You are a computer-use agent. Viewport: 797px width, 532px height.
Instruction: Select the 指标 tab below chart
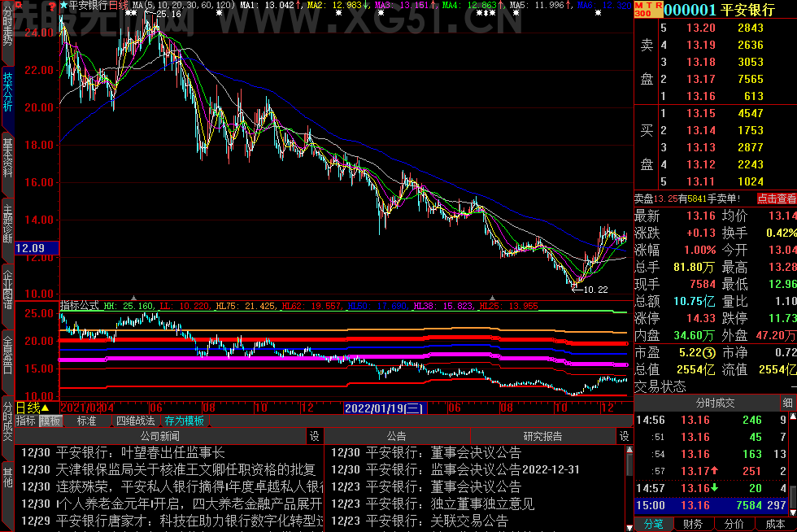[26, 421]
